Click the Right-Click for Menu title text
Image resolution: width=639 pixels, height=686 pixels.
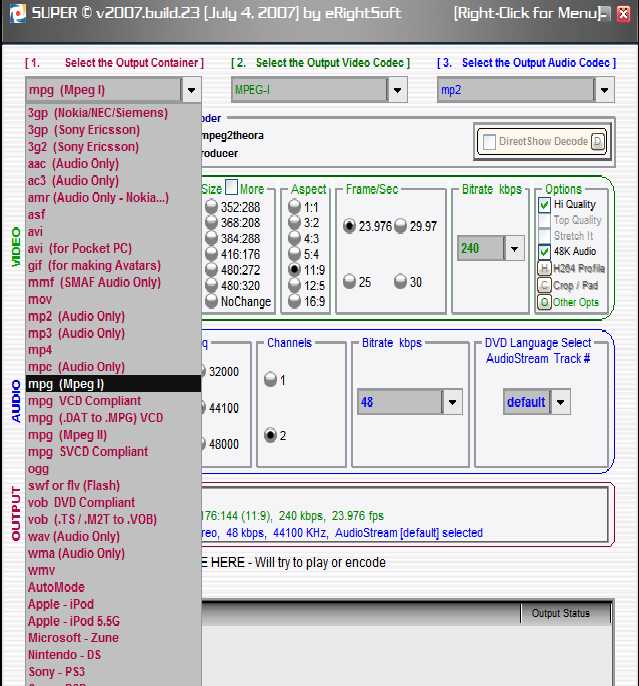tap(527, 14)
